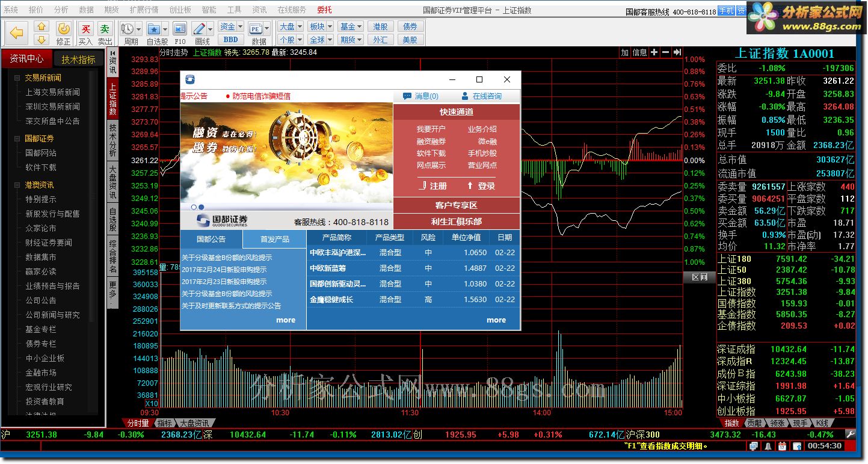Screen dimensions: 868x464
Task: Select the 画线 pencil drawing tool
Action: click(199, 29)
